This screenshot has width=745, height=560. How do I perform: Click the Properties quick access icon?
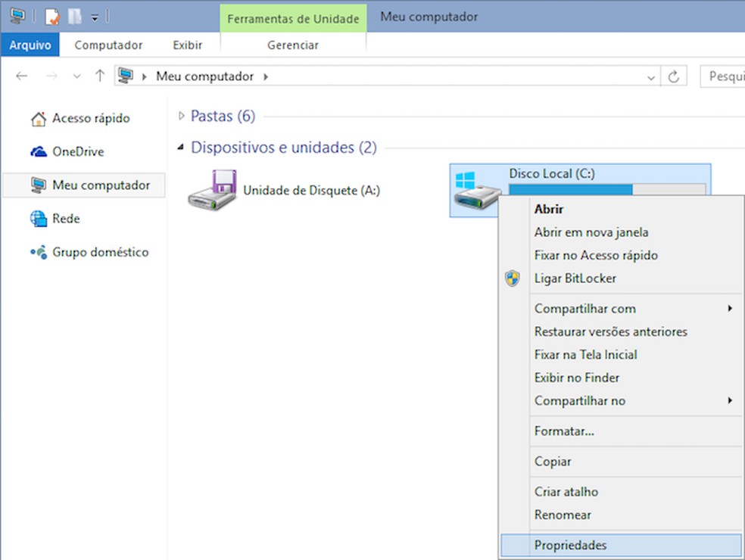point(52,17)
